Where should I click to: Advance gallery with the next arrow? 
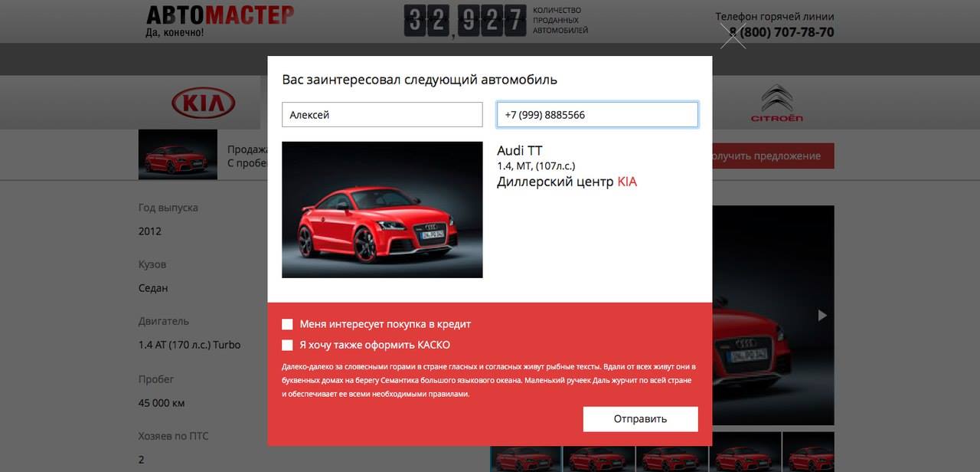[822, 315]
